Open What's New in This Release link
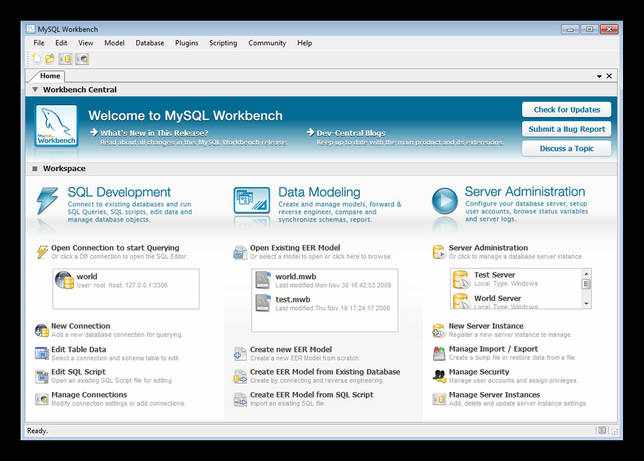The image size is (644, 461). click(154, 133)
